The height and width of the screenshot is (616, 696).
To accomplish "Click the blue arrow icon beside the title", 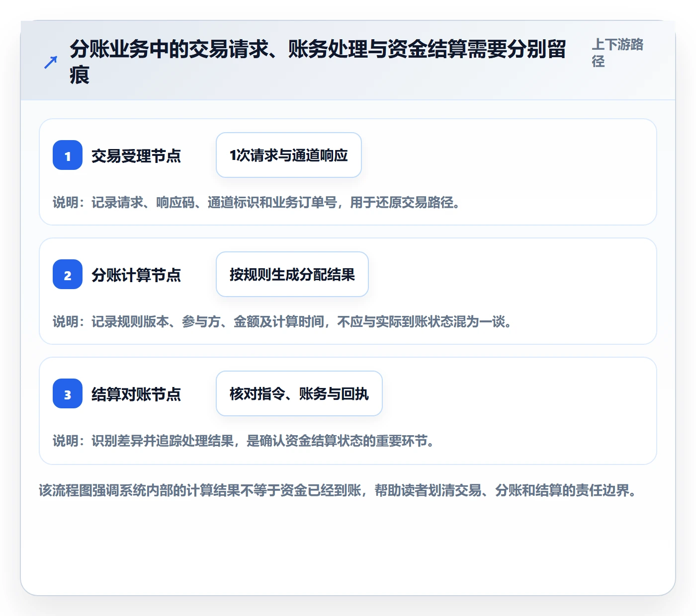I will [x=51, y=62].
